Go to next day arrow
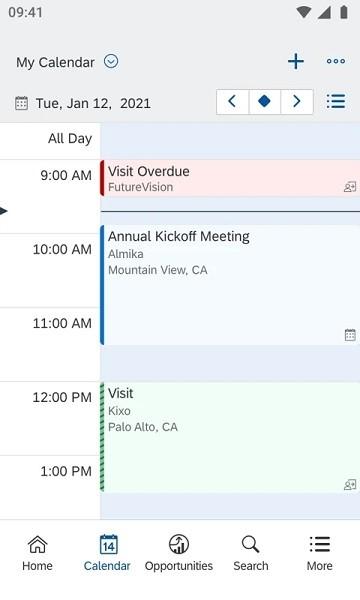Screen dimensions: 360x600 (x=297, y=101)
